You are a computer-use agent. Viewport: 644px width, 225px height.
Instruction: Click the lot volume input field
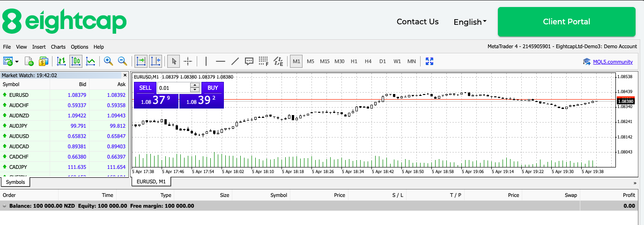coord(174,87)
